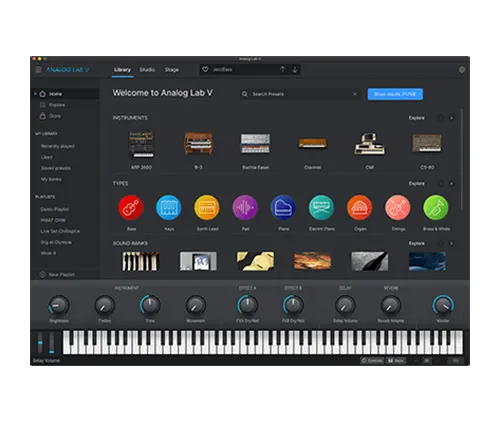
Task: Click the blue Show results button
Action: (x=395, y=94)
